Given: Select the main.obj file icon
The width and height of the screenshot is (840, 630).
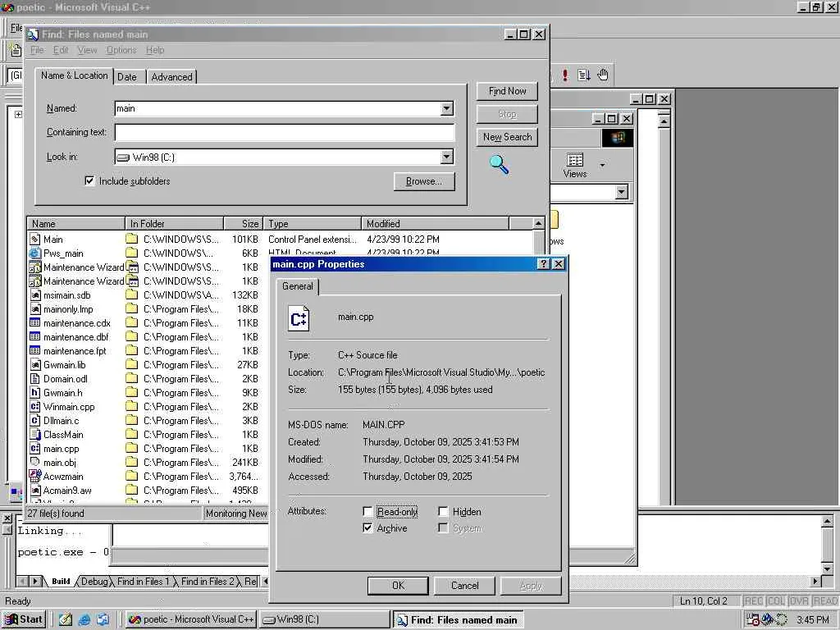Looking at the screenshot, I should click(x=34, y=462).
